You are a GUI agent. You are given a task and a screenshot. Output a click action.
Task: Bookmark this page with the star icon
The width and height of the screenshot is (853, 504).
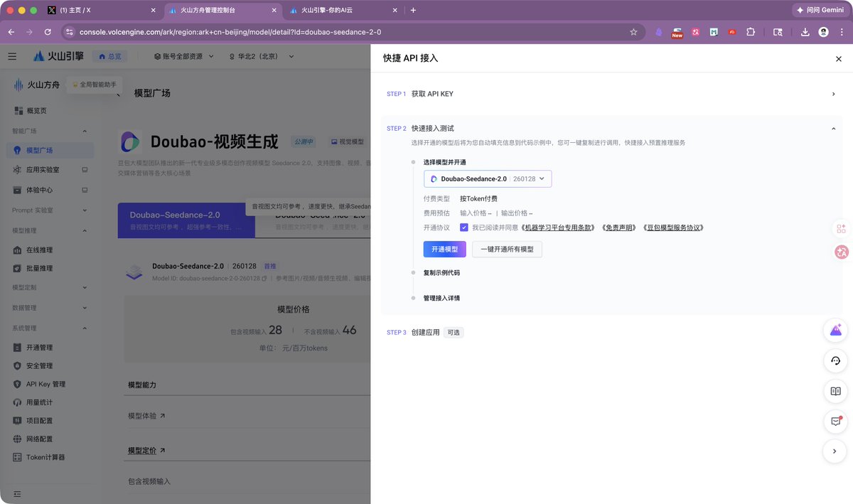click(633, 32)
